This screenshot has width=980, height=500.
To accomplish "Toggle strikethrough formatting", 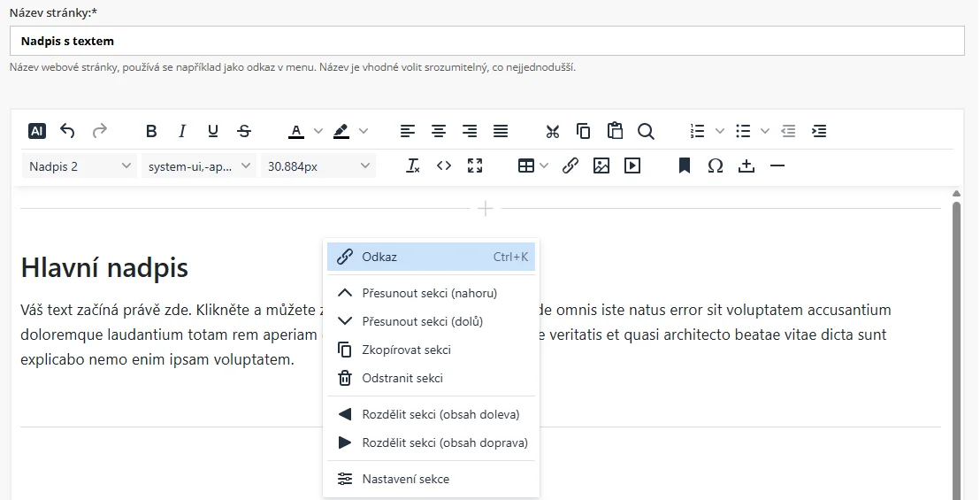I will click(x=244, y=131).
